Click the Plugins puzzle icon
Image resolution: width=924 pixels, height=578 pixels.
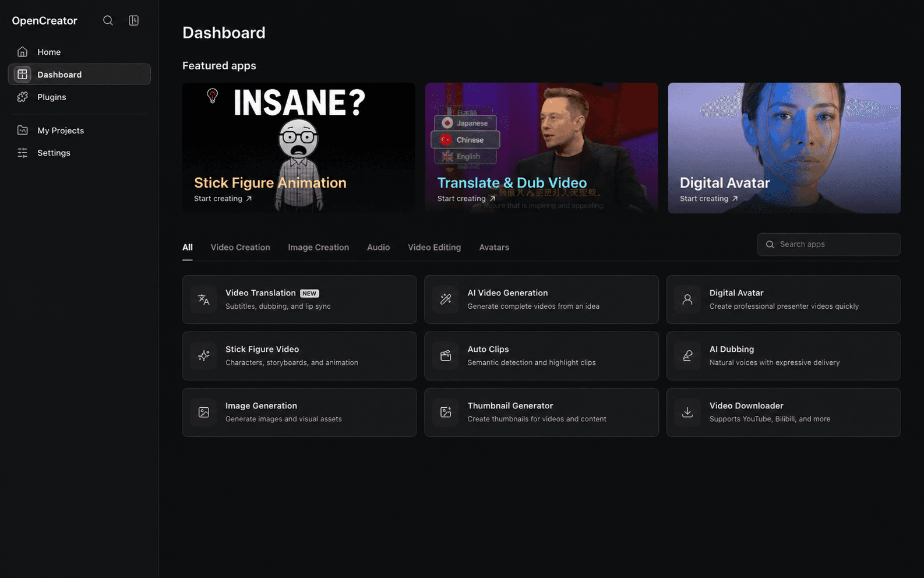click(x=23, y=97)
